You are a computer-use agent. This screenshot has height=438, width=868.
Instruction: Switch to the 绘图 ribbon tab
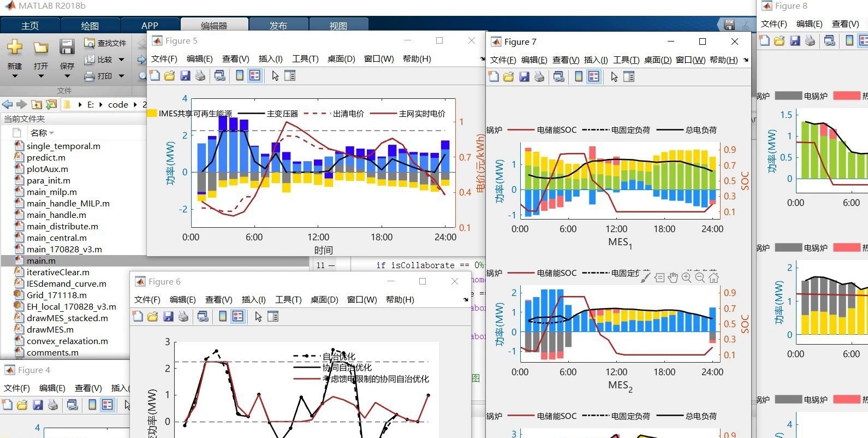(x=90, y=26)
